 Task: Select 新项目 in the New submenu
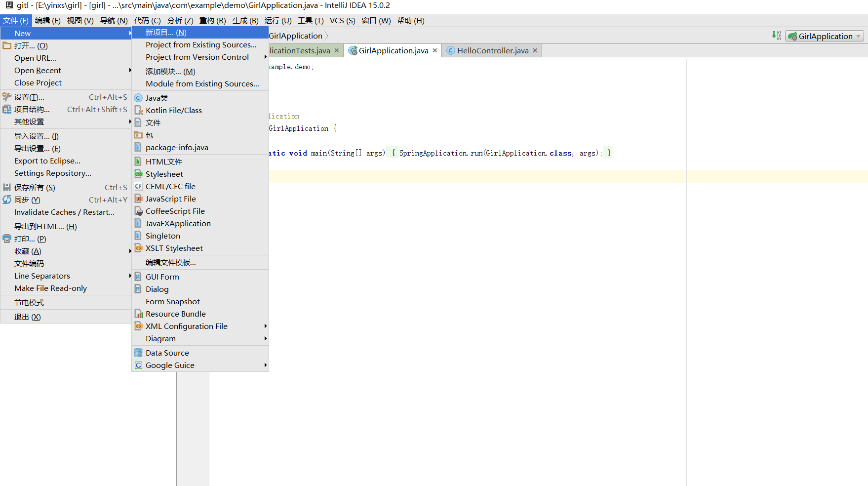(x=200, y=32)
